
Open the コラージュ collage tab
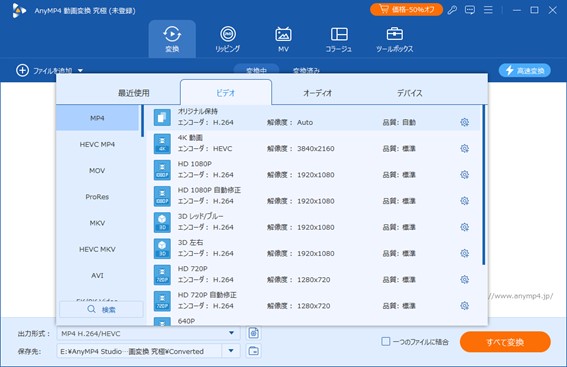coord(339,39)
